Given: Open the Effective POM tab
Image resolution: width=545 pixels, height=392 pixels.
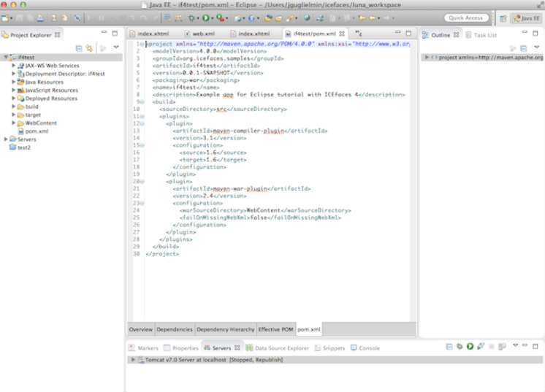Looking at the screenshot, I should [x=277, y=330].
